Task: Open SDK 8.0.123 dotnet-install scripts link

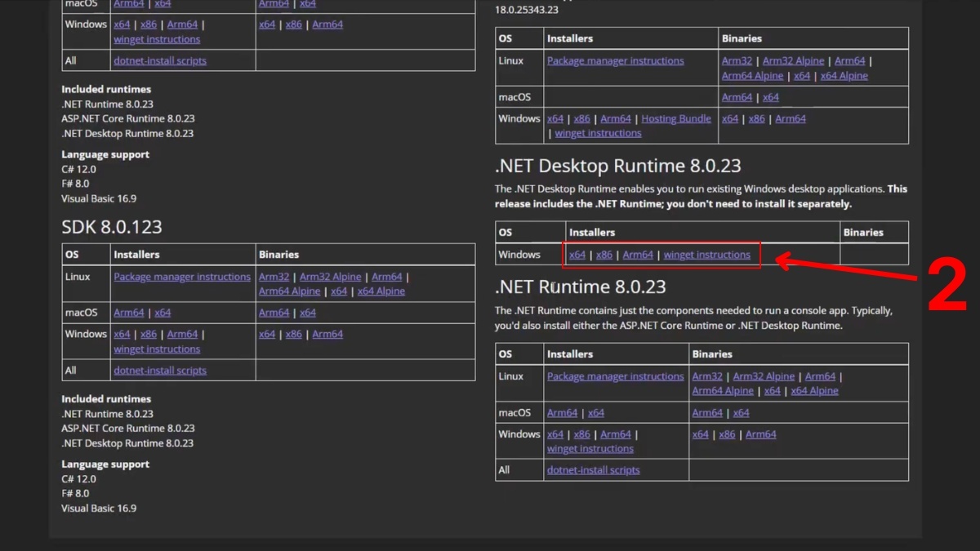Action: [160, 371]
